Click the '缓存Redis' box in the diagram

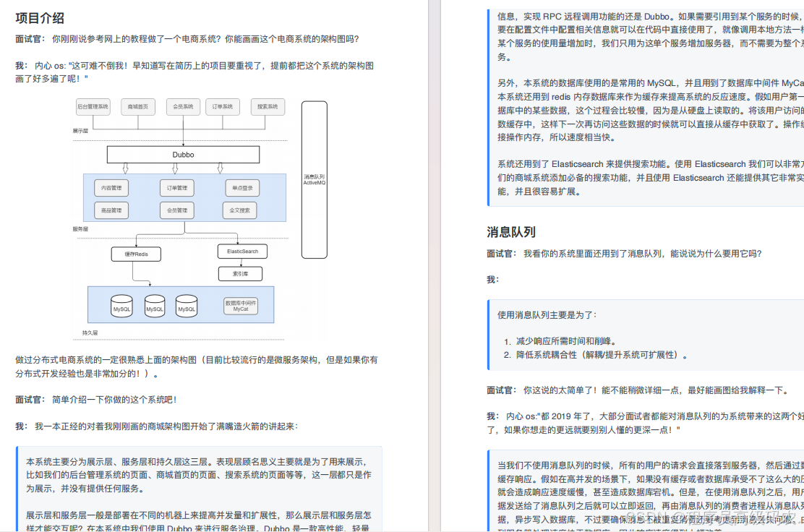[136, 254]
